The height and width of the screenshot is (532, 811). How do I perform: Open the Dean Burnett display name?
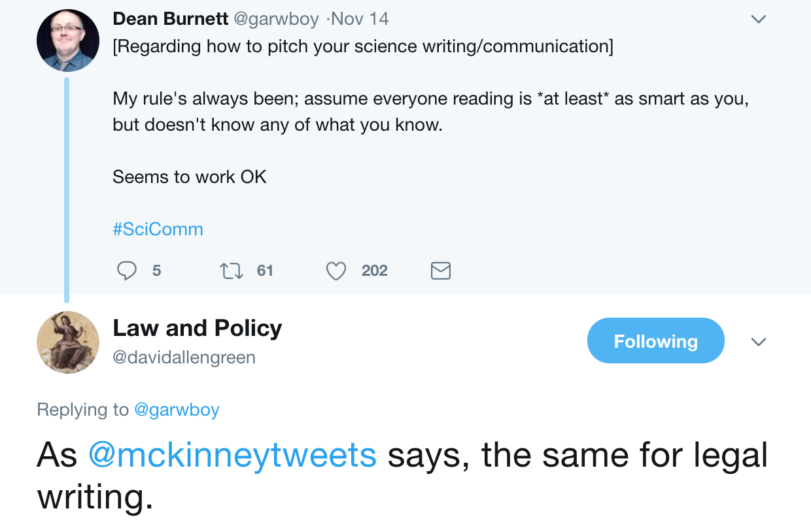[x=171, y=19]
